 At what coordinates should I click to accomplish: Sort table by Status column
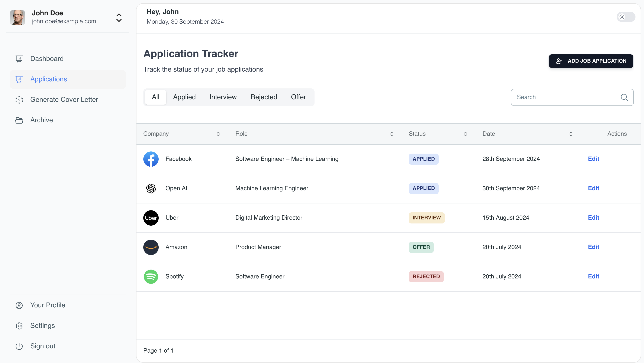(465, 134)
